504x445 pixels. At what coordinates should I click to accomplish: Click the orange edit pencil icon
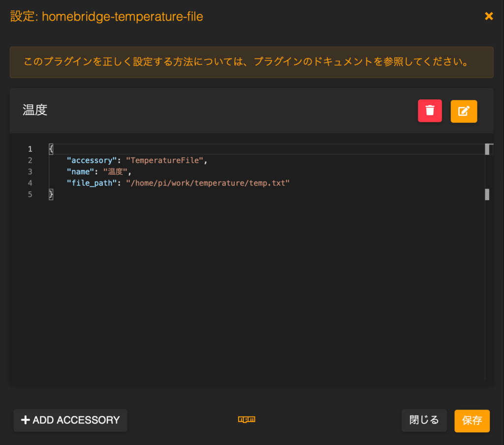pyautogui.click(x=464, y=111)
